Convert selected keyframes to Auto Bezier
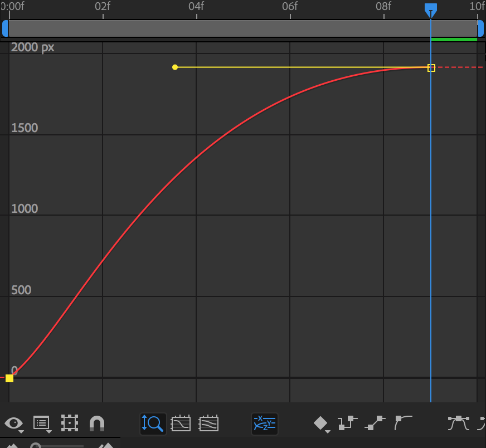The height and width of the screenshot is (448, 486). point(403,423)
